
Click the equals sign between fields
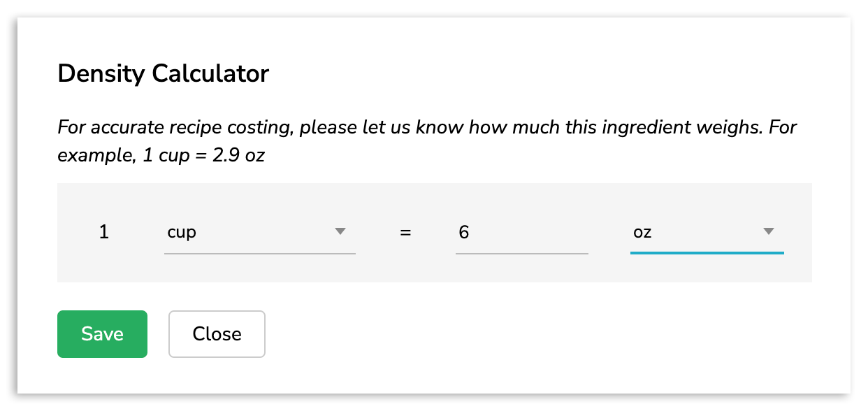(x=405, y=232)
